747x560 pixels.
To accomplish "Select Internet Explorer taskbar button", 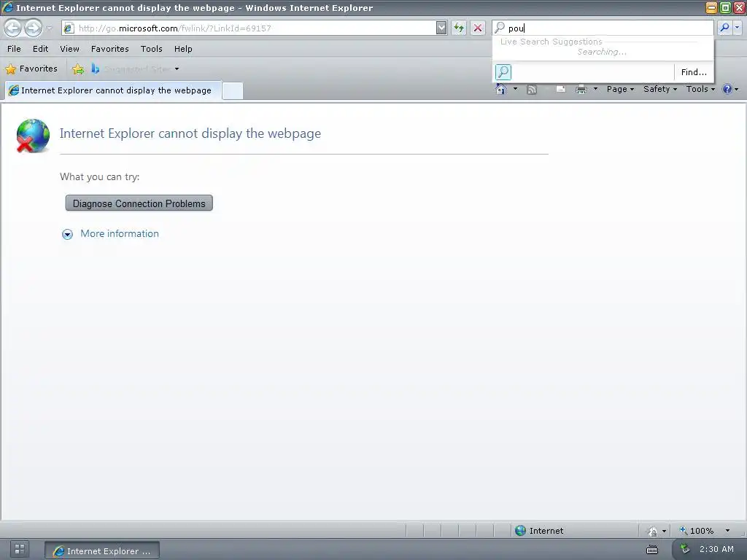I will tap(102, 551).
